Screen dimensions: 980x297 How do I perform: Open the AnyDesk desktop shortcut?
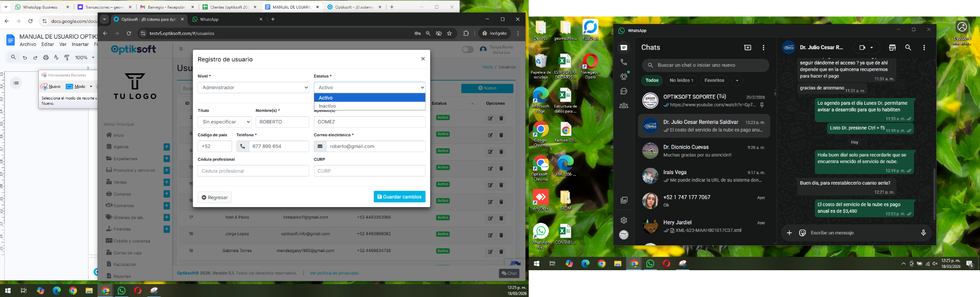(x=541, y=199)
